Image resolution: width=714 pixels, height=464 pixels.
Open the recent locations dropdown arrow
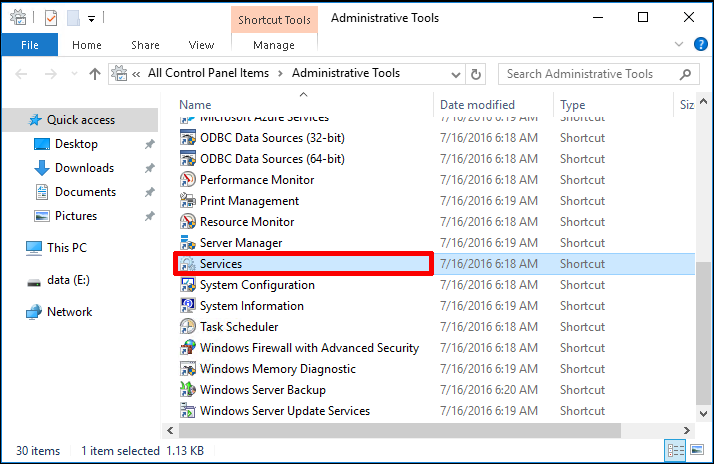(74, 74)
